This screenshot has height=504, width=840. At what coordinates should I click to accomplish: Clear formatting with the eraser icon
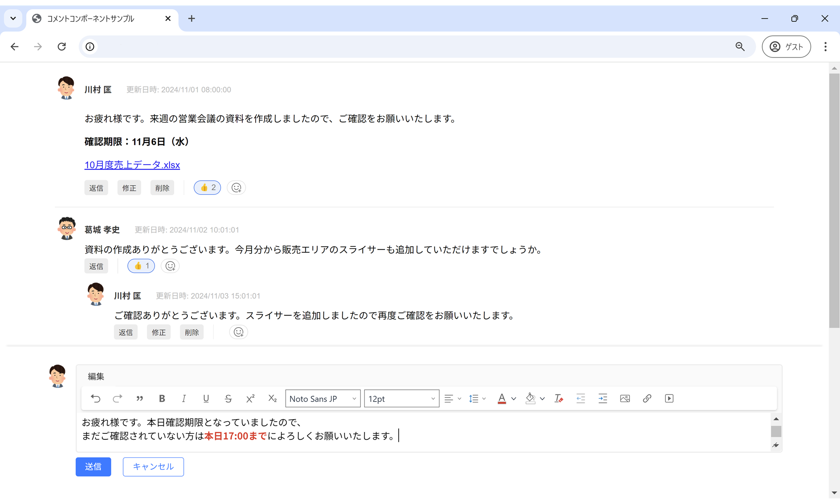559,399
